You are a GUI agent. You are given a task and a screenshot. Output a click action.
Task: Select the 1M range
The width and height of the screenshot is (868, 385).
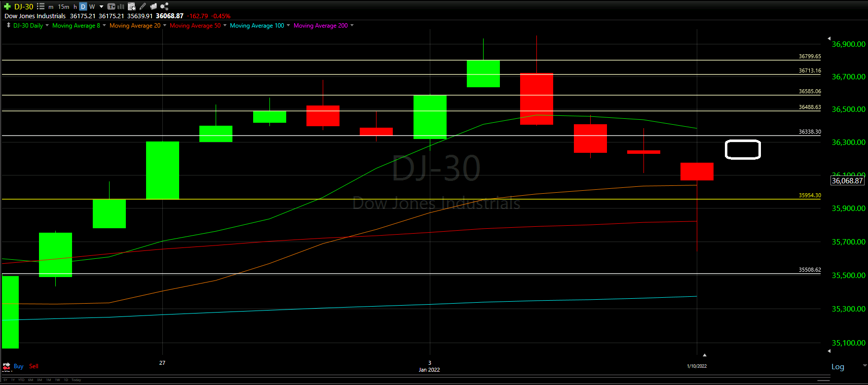click(48, 380)
